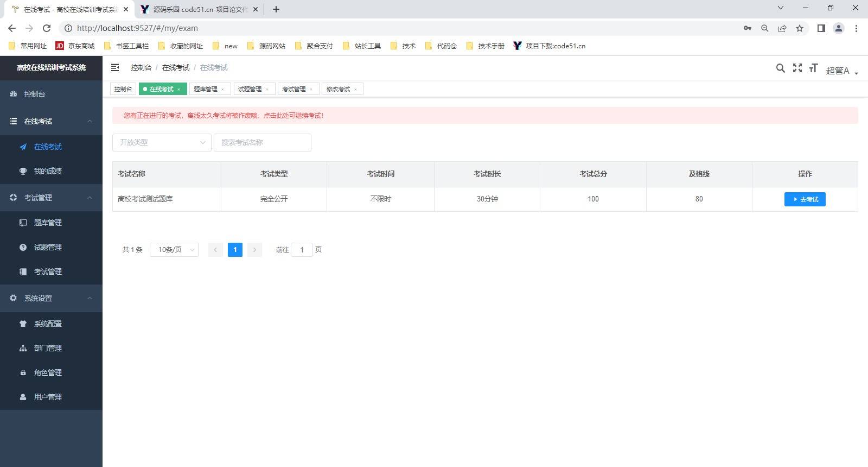868x467 pixels.
Task: Open 试题管理 in the sidebar
Action: [51, 247]
